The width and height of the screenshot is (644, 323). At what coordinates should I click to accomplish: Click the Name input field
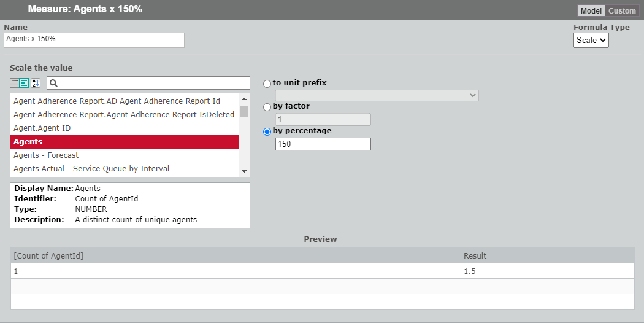click(x=94, y=40)
